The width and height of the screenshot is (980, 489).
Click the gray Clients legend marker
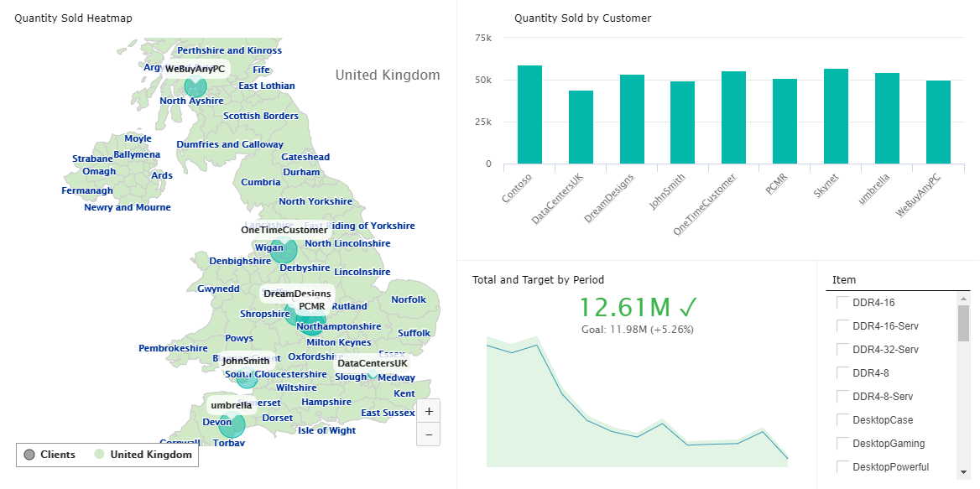click(x=29, y=455)
